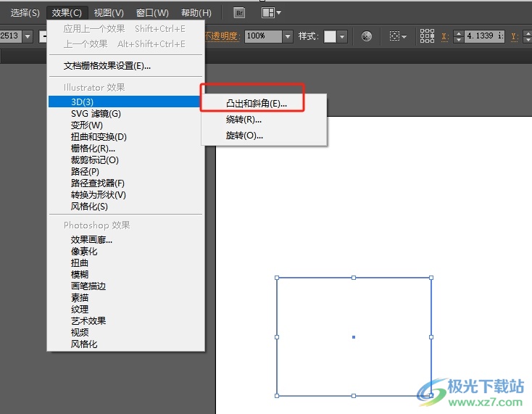Click the top-middle handle of selected rectangle
Screen dimensions: 532x414
pyautogui.click(x=354, y=278)
